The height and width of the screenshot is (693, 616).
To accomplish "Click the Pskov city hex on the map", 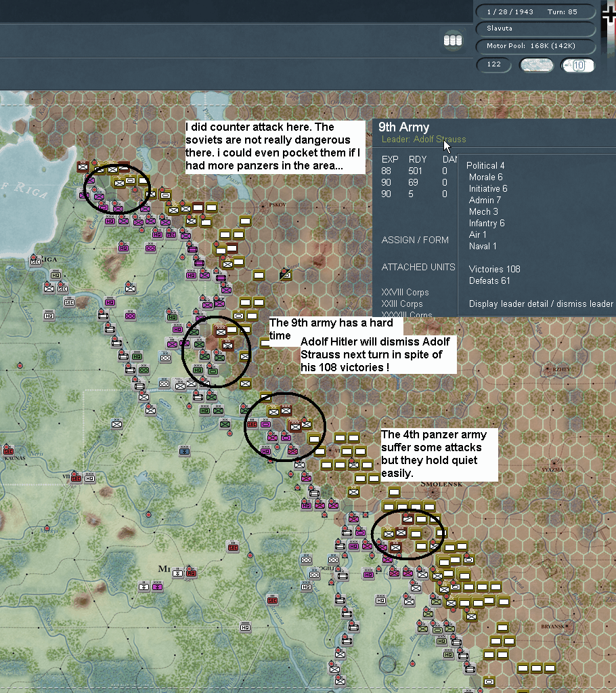I will pos(263,206).
